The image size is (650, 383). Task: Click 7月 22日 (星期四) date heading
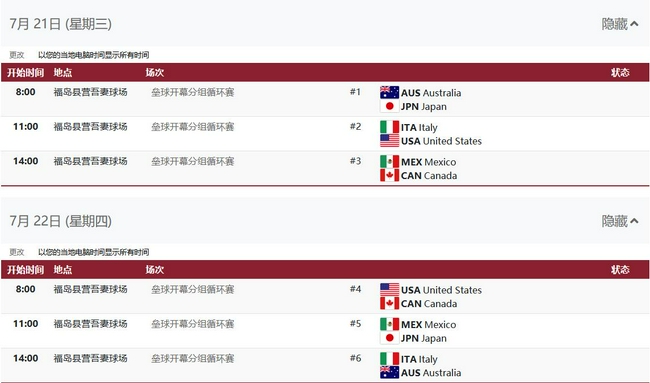61,221
